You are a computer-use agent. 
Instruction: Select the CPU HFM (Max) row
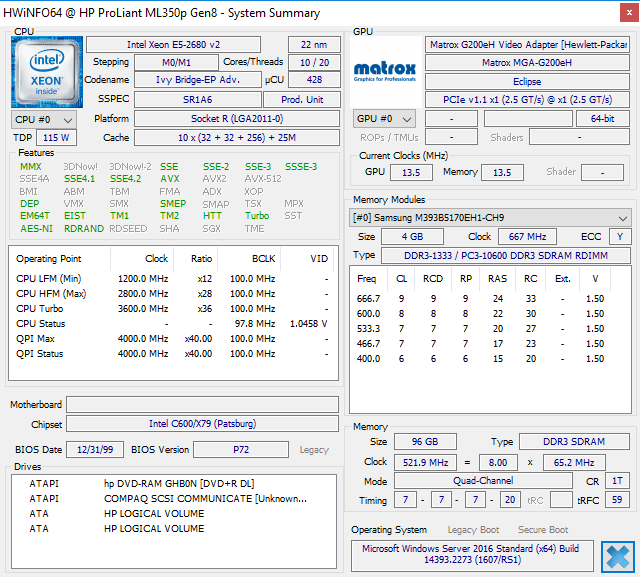tap(173, 294)
